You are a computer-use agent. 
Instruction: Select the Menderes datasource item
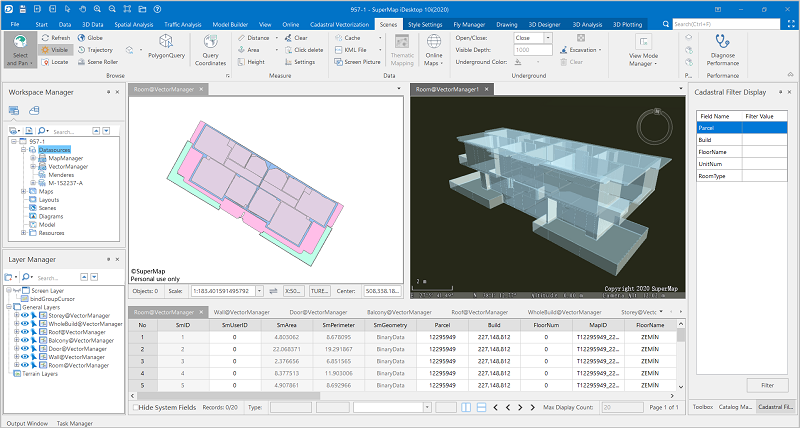[x=61, y=175]
